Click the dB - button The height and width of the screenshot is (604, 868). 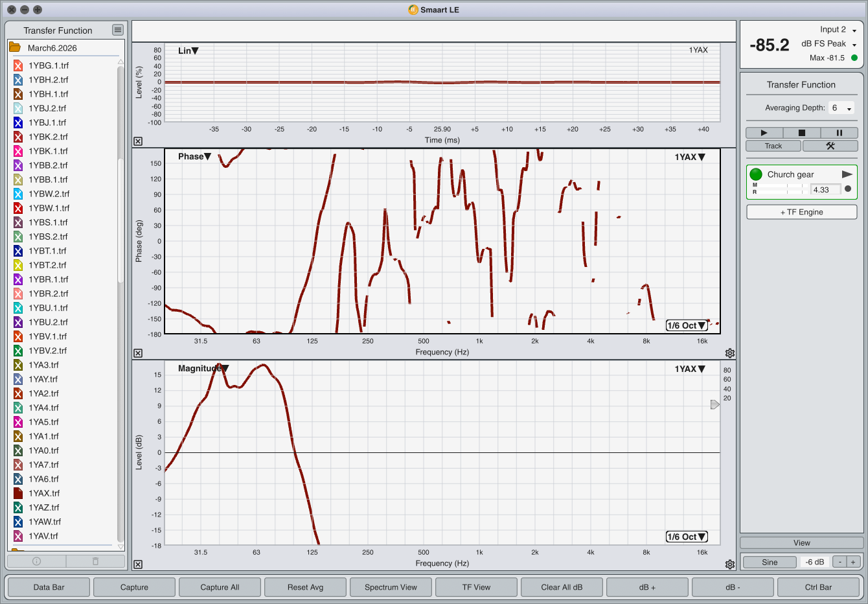click(x=733, y=587)
